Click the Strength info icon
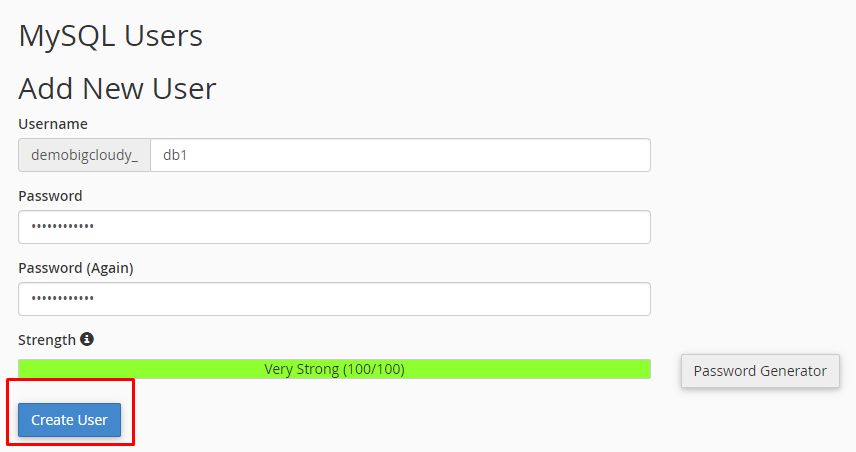The width and height of the screenshot is (856, 452). pyautogui.click(x=87, y=339)
